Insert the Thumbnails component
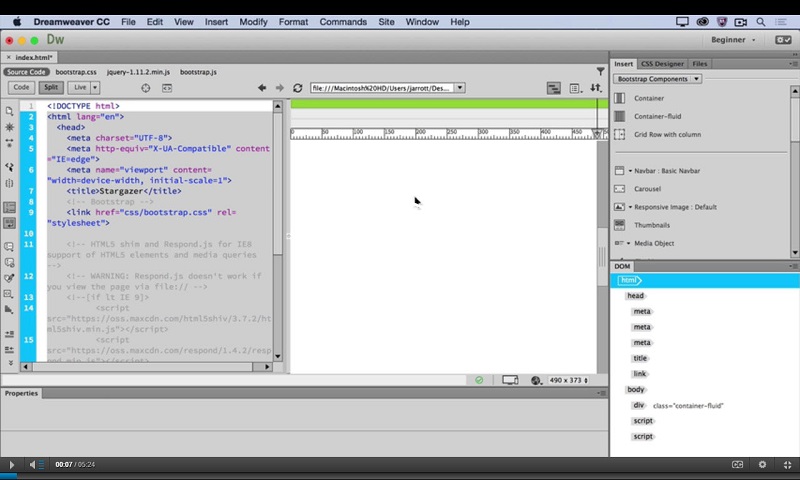The image size is (800, 480). coord(652,225)
